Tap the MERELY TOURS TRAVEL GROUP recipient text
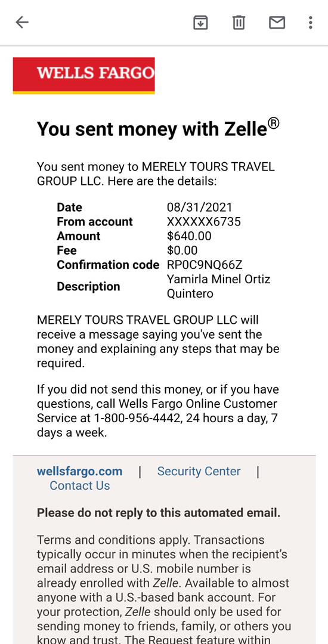This screenshot has width=328, height=644. [156, 174]
